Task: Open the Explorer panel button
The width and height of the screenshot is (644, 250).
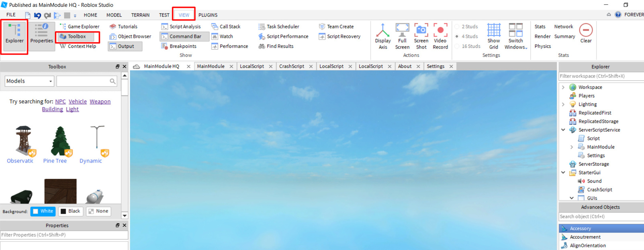Action: pos(14,37)
